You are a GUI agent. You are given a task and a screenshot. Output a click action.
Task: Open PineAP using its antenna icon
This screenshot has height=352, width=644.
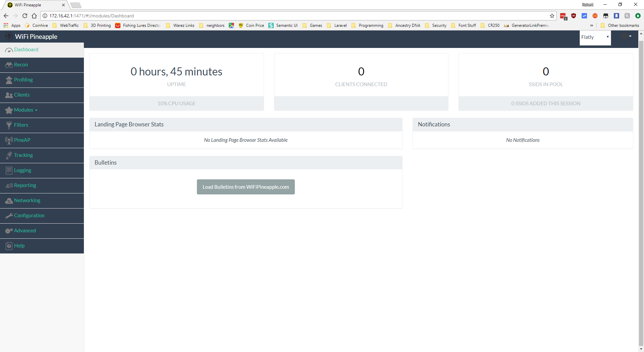coord(9,140)
